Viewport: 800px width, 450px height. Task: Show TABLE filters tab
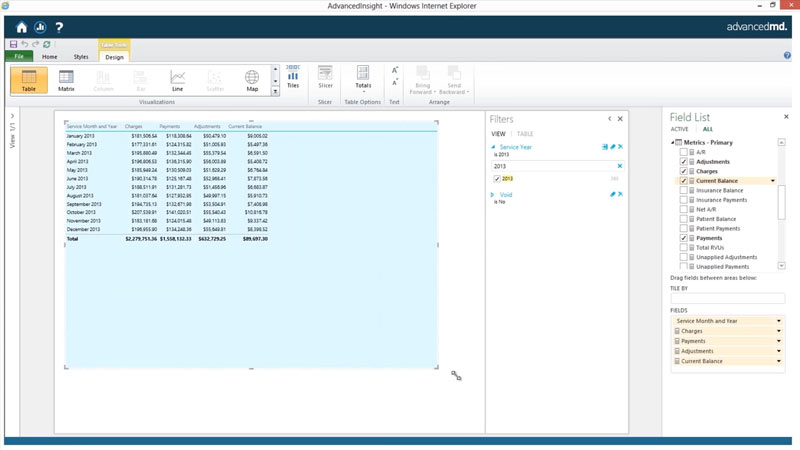coord(525,134)
